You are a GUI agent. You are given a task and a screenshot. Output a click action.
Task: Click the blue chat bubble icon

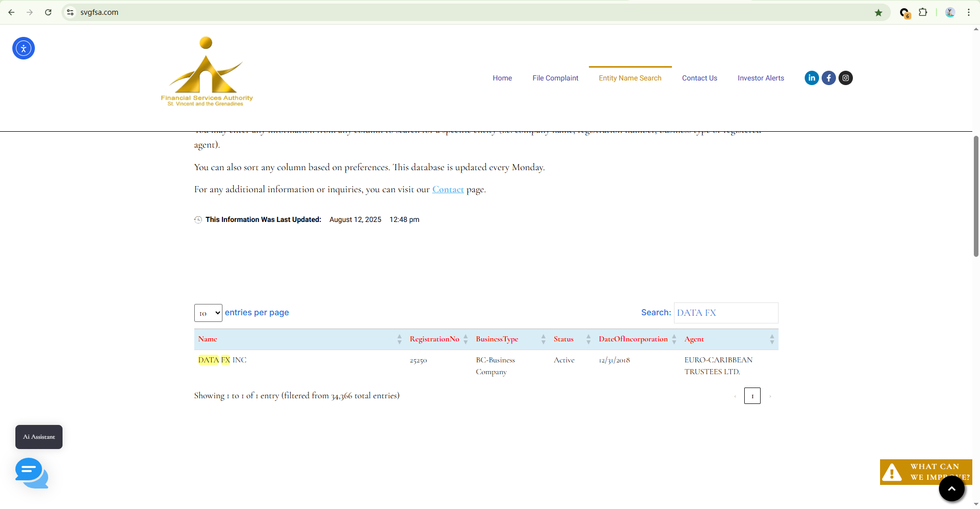click(x=31, y=473)
